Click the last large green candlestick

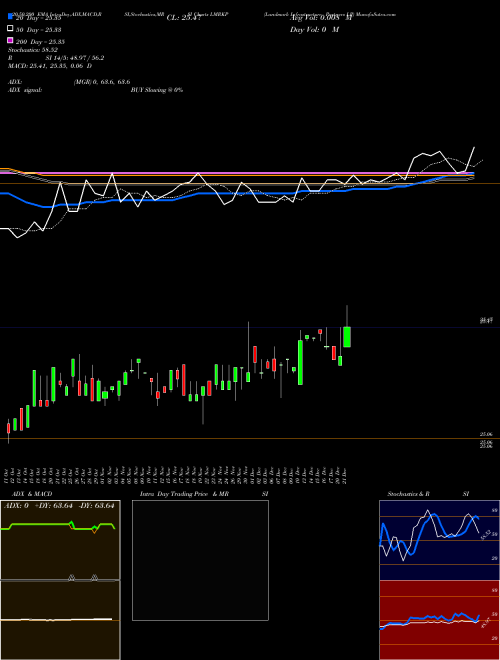click(x=347, y=337)
